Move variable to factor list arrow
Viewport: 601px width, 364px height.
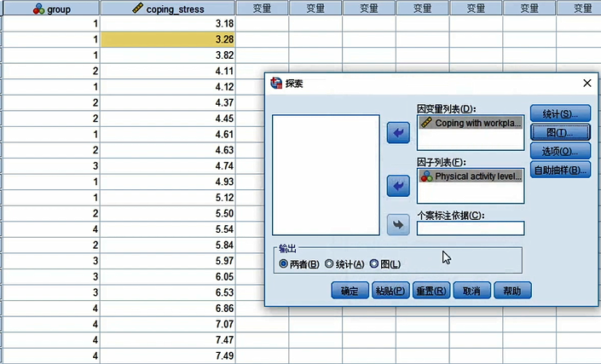[398, 186]
